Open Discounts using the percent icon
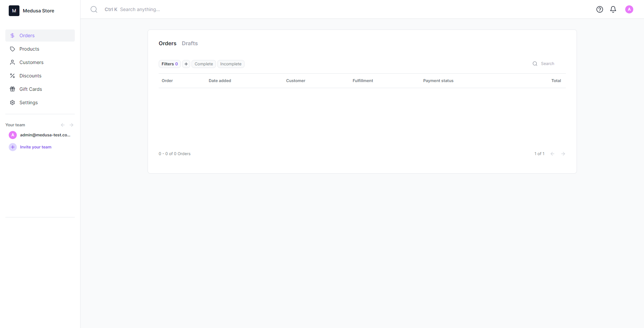644x328 pixels. tap(12, 76)
